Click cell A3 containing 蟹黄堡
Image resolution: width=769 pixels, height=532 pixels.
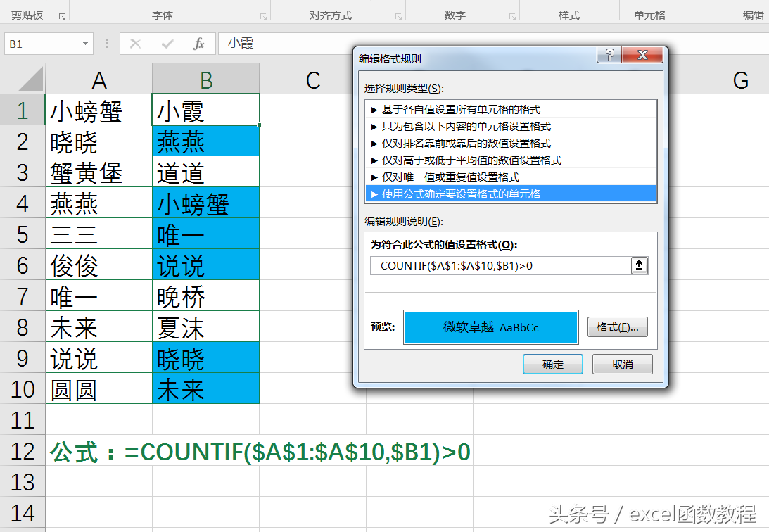[x=98, y=172]
